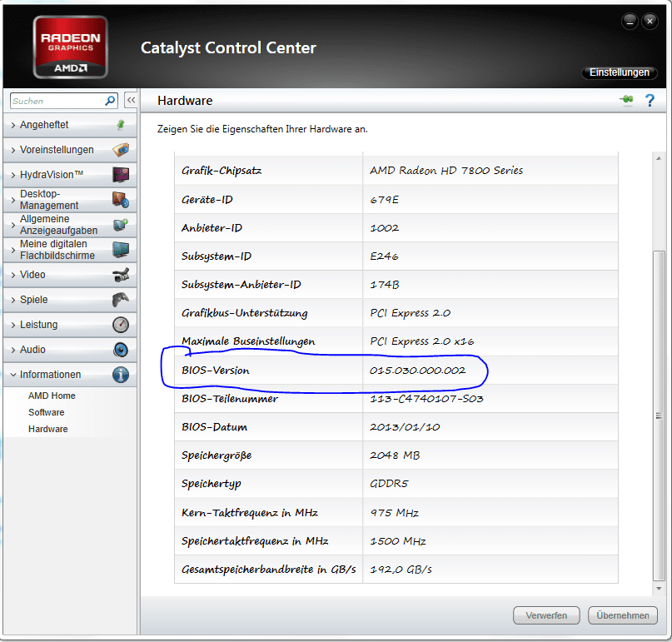The height and width of the screenshot is (642, 672).
Task: Select the Hardware information page
Action: click(48, 429)
